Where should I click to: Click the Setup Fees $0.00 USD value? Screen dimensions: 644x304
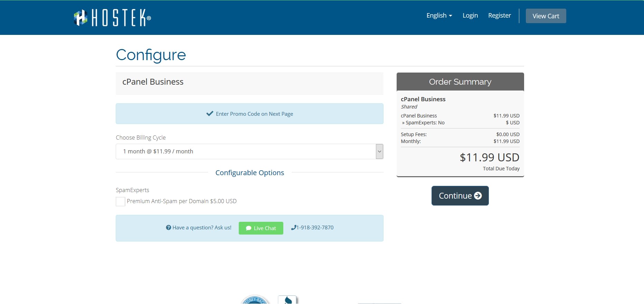point(508,134)
